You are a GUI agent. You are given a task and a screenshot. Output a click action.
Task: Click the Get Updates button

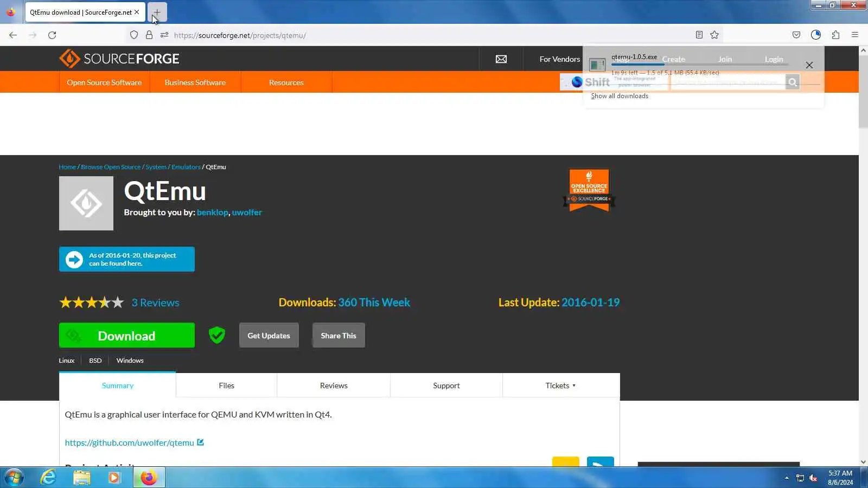[x=269, y=336]
